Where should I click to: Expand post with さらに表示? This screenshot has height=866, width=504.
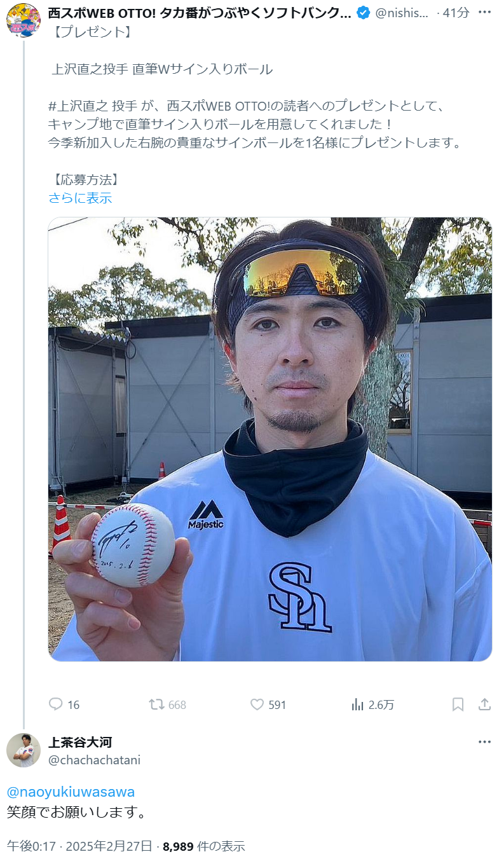(80, 198)
